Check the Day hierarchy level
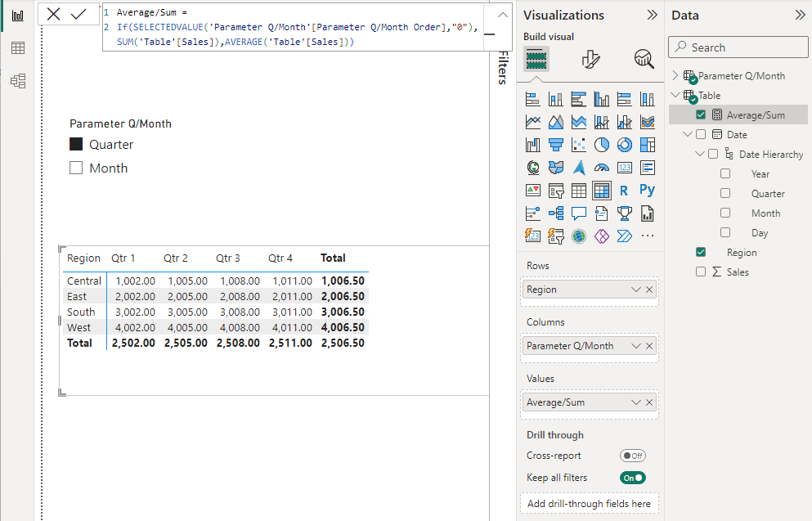The height and width of the screenshot is (521, 812). tap(725, 232)
